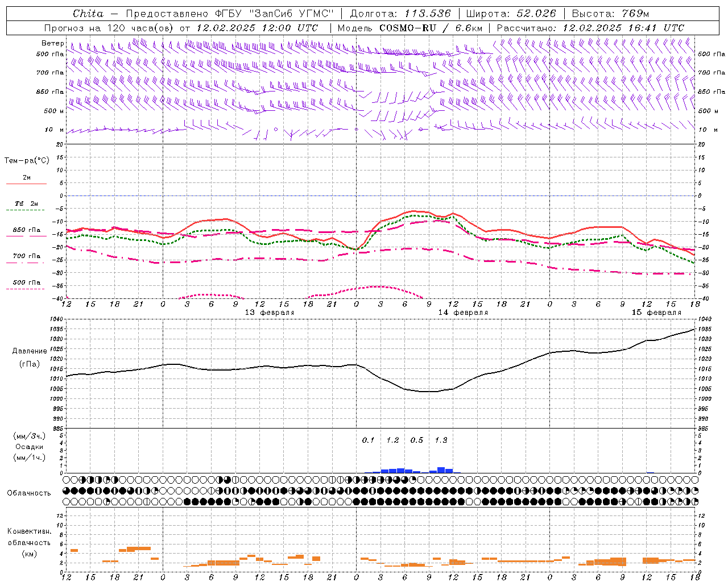
Task: Click the "(гПа)" unit under Давление
Action: [30, 364]
